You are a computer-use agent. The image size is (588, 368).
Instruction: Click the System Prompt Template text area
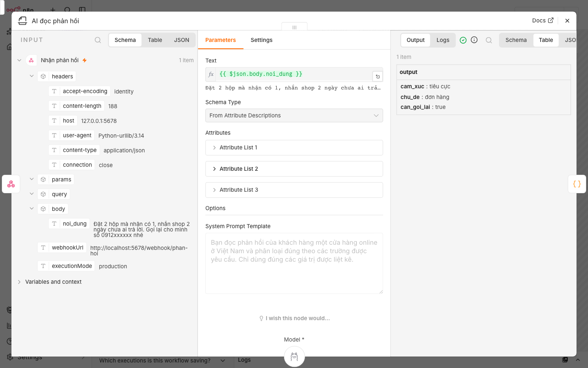294,263
